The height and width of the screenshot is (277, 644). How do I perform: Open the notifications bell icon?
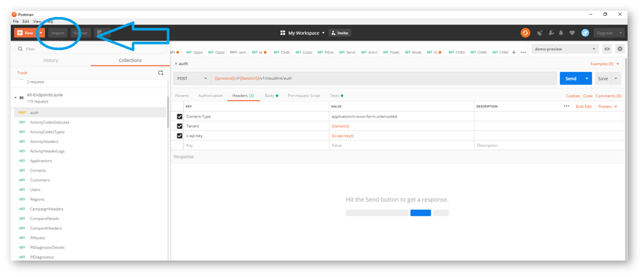pyautogui.click(x=561, y=33)
